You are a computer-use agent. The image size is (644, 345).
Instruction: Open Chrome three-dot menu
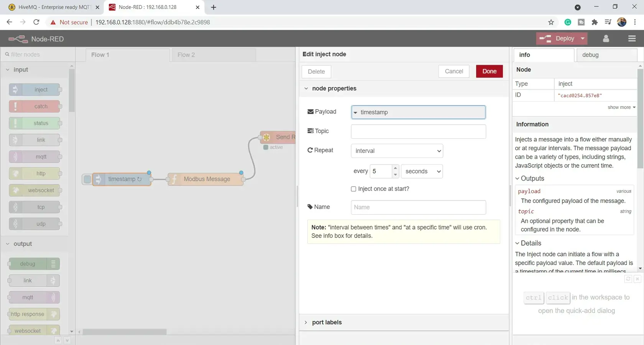click(635, 22)
